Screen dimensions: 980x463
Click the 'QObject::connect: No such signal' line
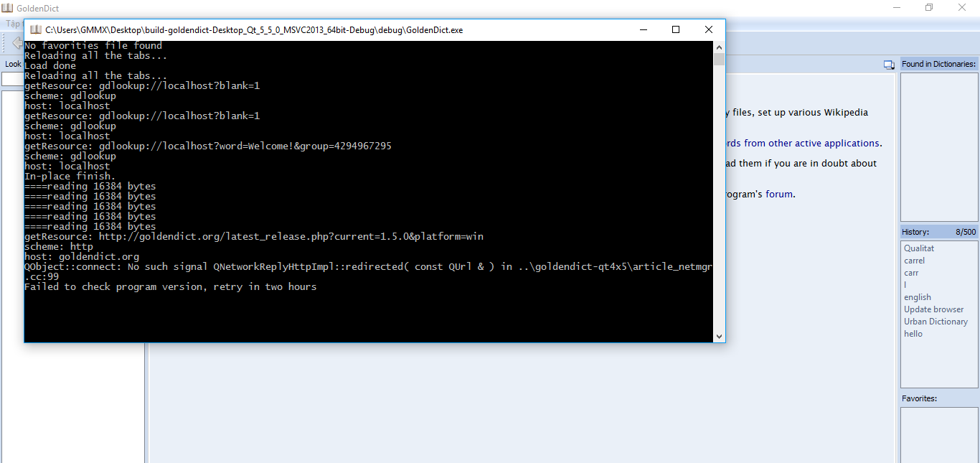coord(368,266)
